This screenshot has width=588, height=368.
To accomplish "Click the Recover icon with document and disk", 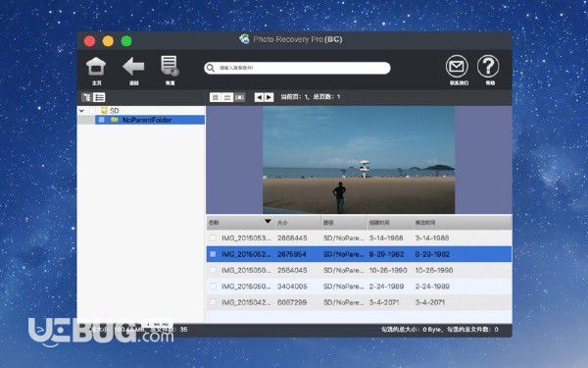I will tap(170, 66).
